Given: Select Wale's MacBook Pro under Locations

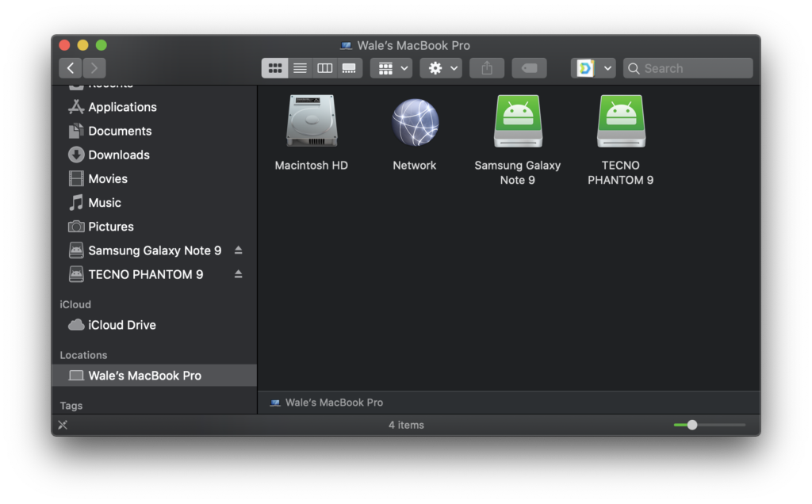Looking at the screenshot, I should click(155, 376).
